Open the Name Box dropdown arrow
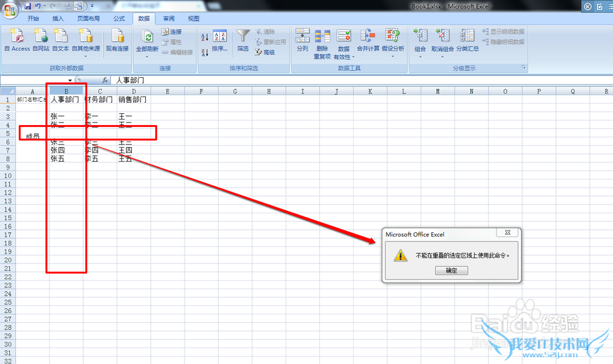The image size is (613, 364). pos(70,80)
